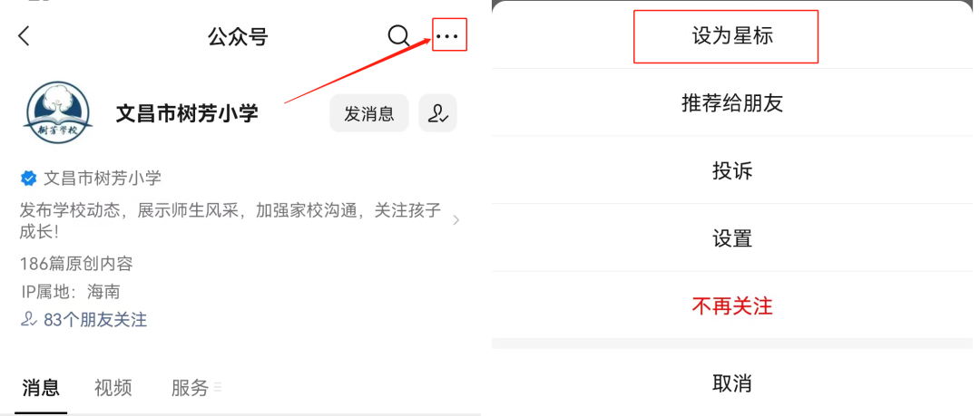Open the three-dots more menu

pyautogui.click(x=446, y=37)
